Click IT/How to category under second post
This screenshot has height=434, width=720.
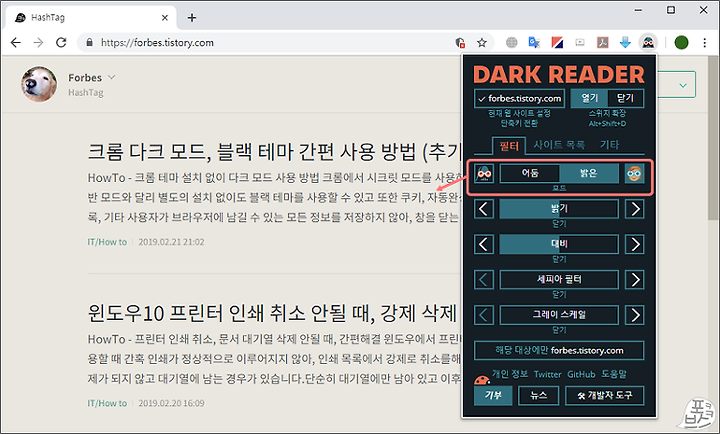point(107,403)
